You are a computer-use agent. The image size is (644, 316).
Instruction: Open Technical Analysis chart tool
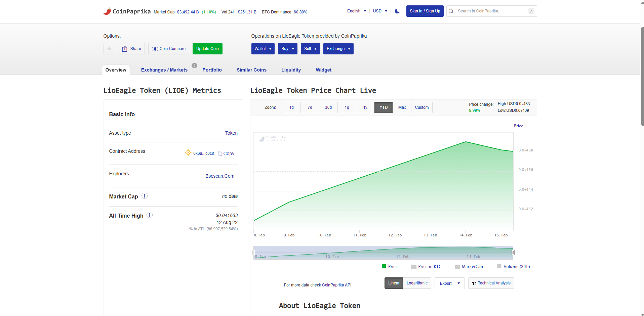[491, 283]
